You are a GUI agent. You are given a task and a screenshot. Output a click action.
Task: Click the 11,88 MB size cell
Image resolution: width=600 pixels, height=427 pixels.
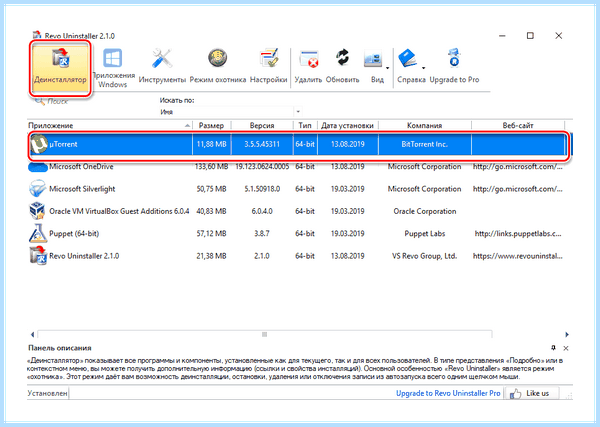point(211,144)
